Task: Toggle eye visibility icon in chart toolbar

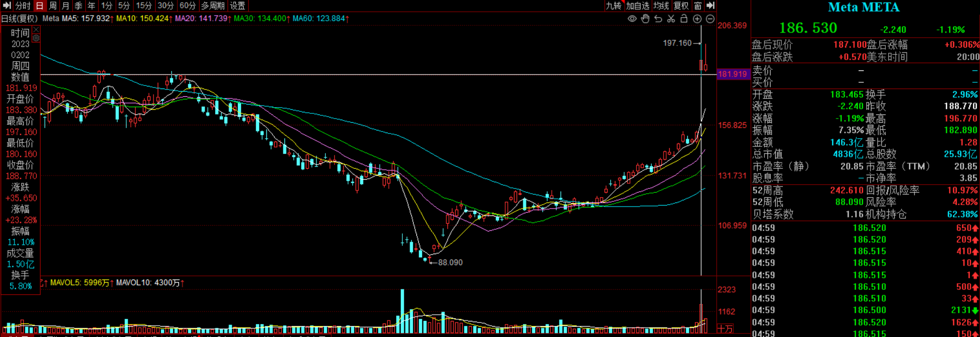Action: [632, 19]
